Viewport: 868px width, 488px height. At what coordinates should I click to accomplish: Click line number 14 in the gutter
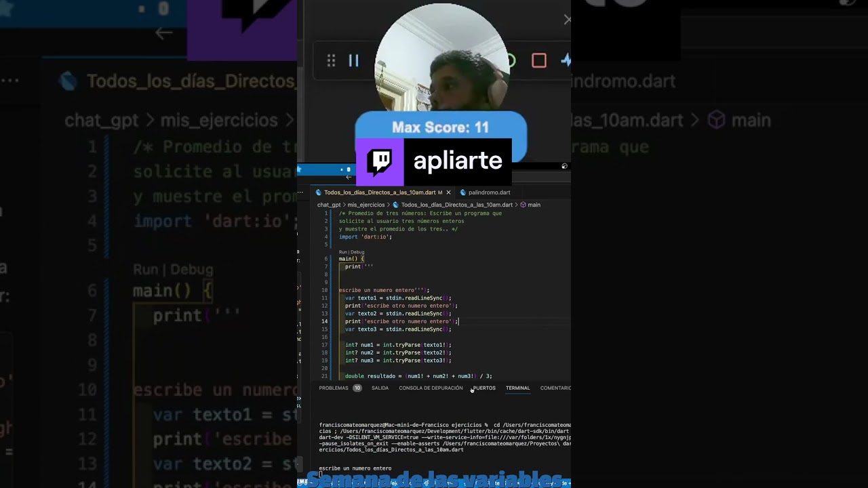325,321
